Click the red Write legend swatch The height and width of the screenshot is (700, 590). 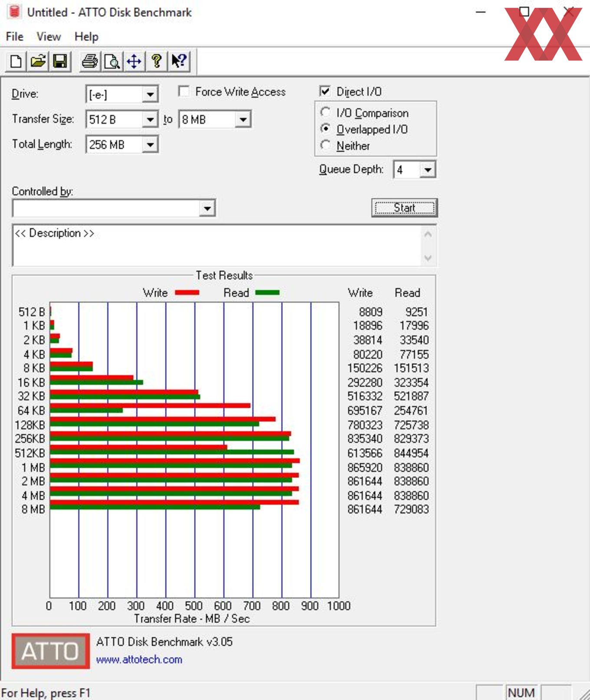[x=187, y=293]
